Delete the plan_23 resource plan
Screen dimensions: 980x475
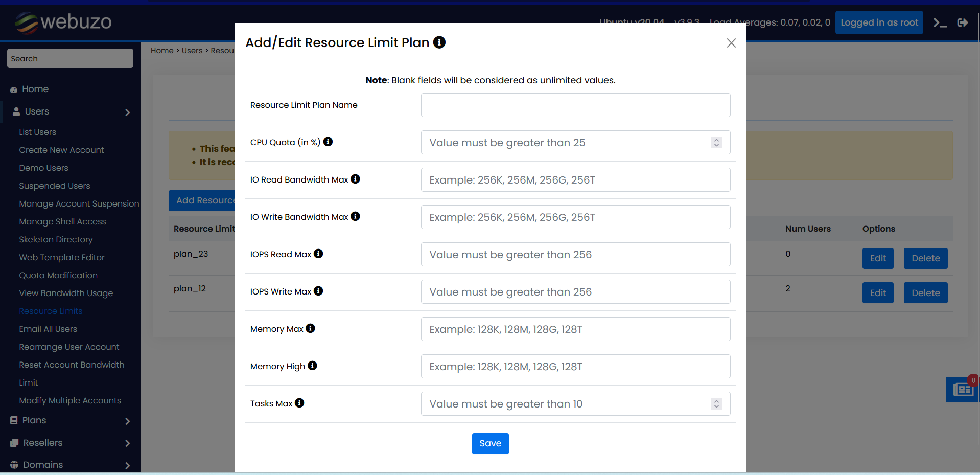tap(925, 258)
